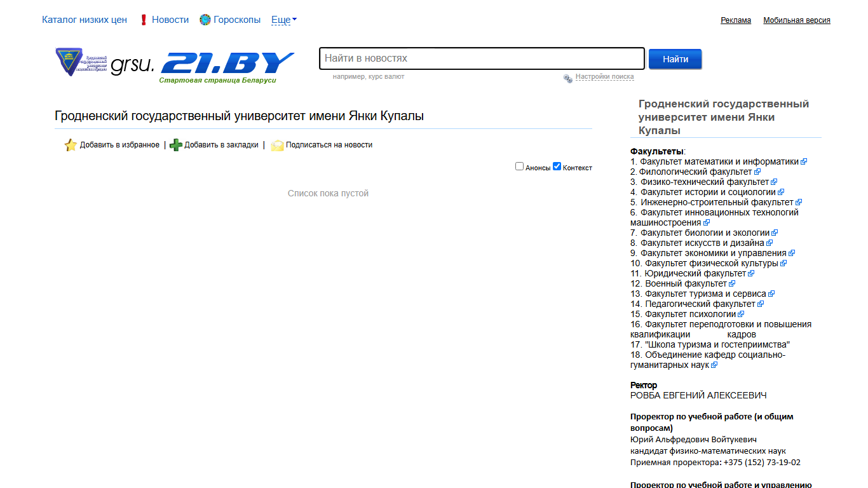Open Каталог низких цен menu link
Screen dimensions: 868x488
point(85,20)
